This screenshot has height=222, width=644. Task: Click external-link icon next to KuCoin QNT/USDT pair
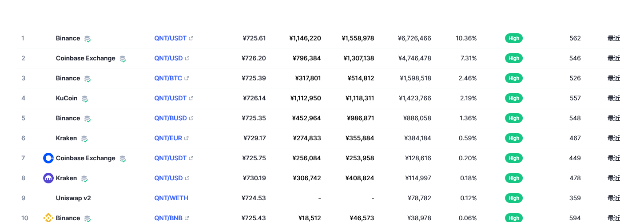[x=191, y=98]
